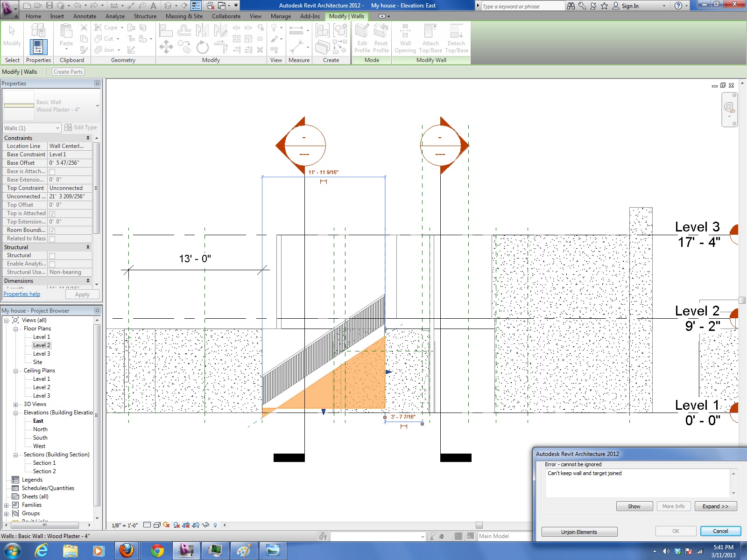Enable the Structural checkbox in Properties
Screen dimensions: 747x560
[x=52, y=256]
